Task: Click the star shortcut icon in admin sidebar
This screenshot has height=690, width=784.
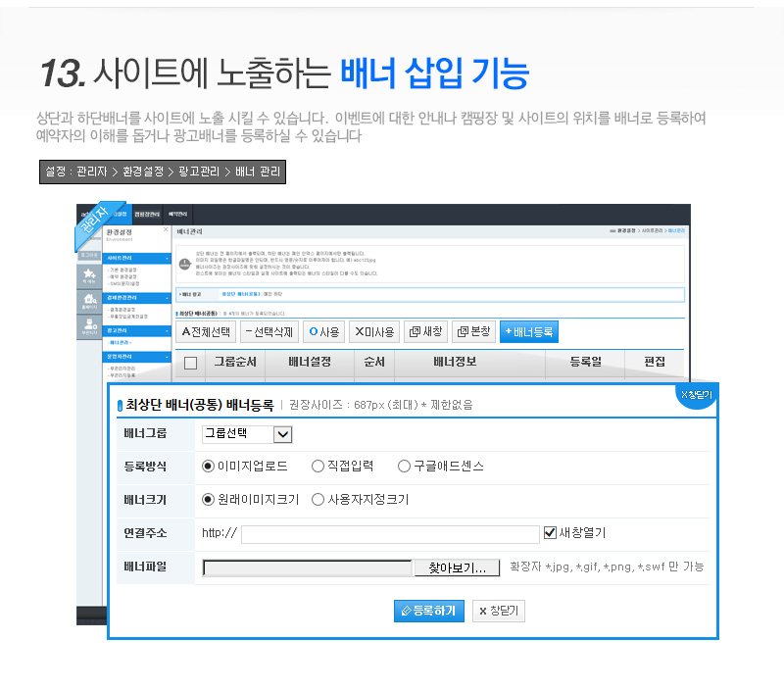Action: [x=89, y=275]
